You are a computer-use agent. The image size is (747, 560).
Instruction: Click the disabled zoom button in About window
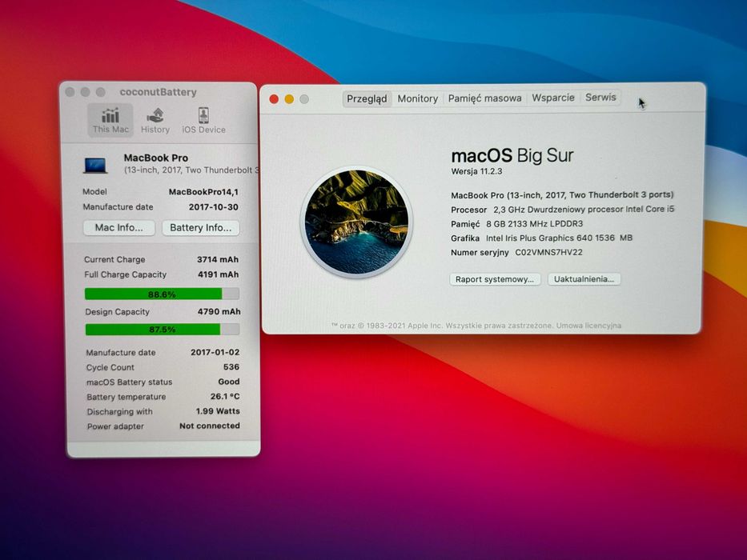click(x=304, y=99)
